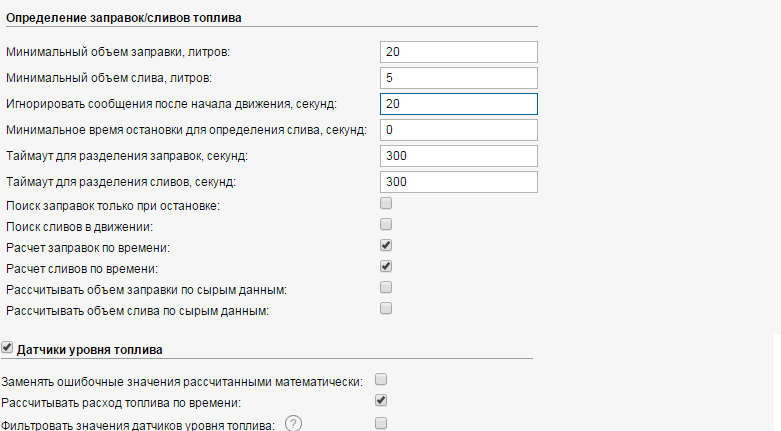Tick 'Рассчитывать объем заправки по сырым данным'
Image resolution: width=781 pixels, height=431 pixels.
386,288
